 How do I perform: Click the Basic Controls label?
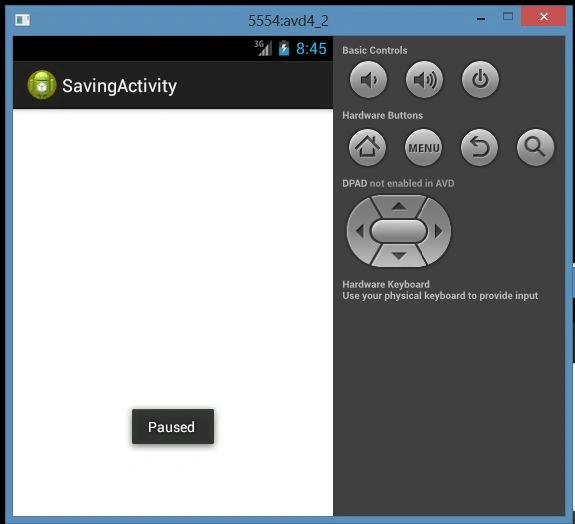374,50
